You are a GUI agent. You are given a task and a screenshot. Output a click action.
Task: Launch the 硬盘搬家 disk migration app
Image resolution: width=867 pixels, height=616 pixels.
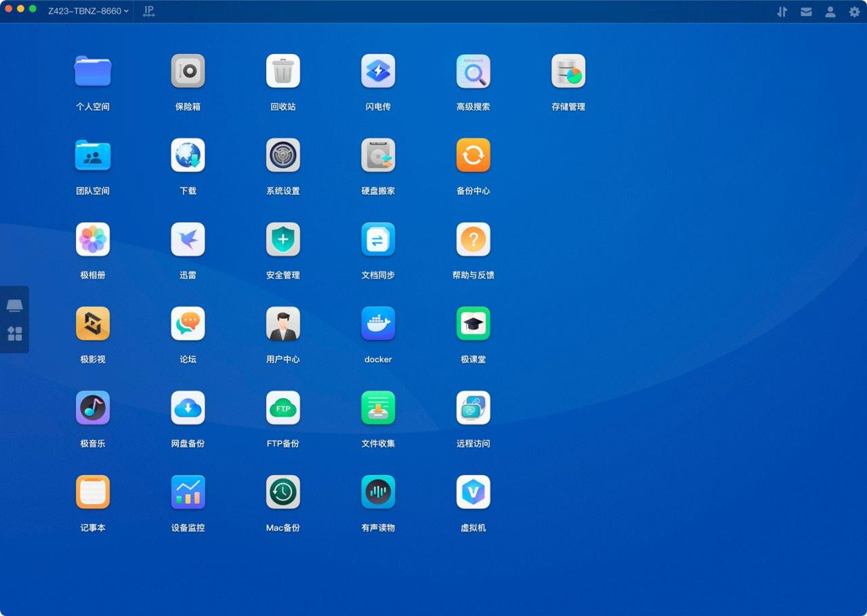coord(378,155)
